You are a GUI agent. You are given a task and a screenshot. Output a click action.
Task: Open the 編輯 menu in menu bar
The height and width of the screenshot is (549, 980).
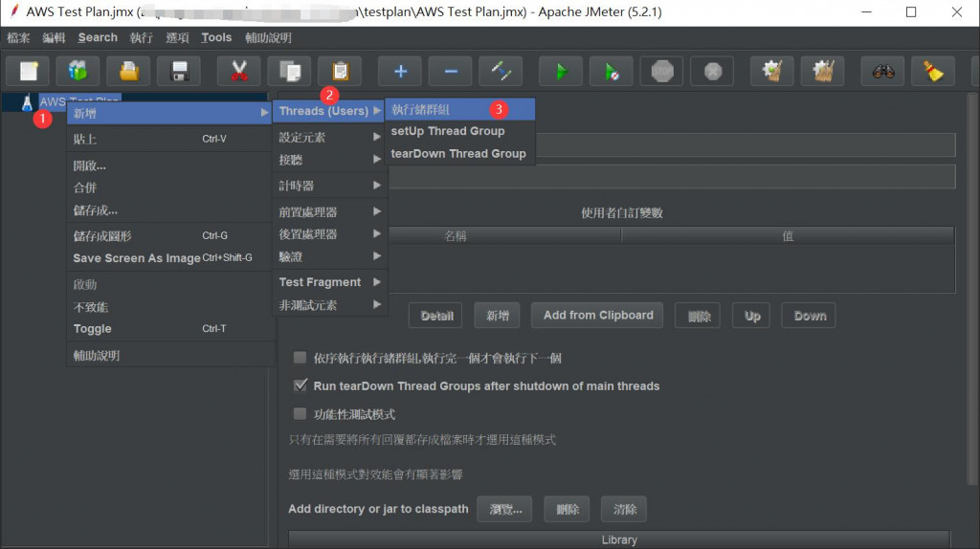(54, 37)
